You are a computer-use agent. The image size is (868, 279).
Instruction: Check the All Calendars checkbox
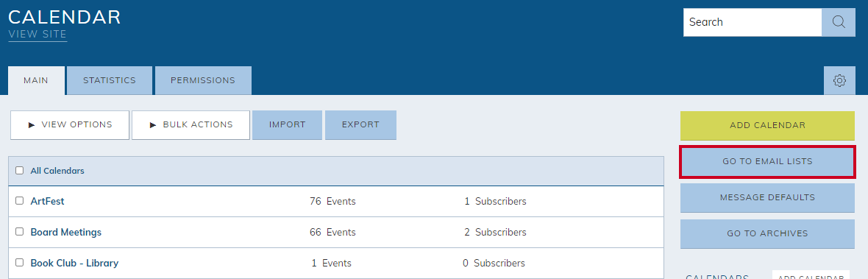click(19, 171)
